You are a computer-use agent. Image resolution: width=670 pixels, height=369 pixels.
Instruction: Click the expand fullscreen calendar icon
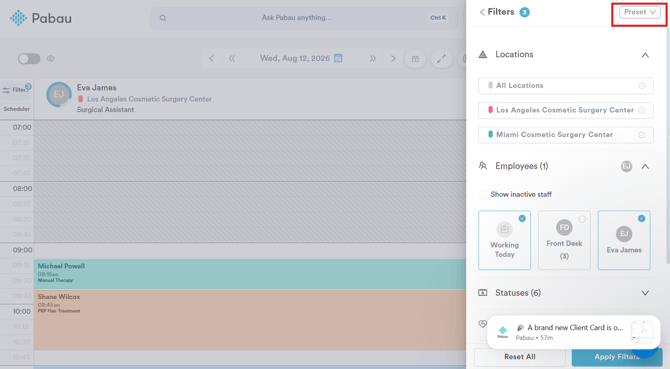[441, 59]
